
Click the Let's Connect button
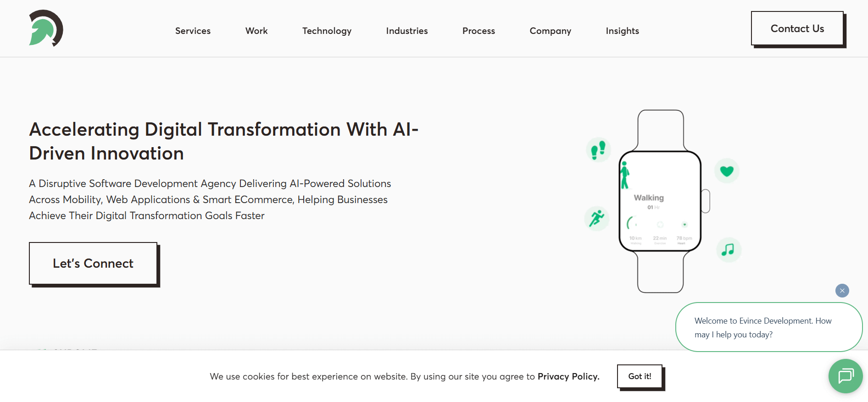(x=93, y=264)
